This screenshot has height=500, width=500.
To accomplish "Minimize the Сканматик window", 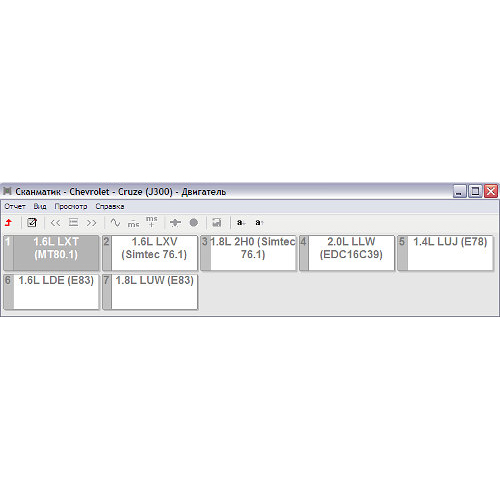I will 459,191.
